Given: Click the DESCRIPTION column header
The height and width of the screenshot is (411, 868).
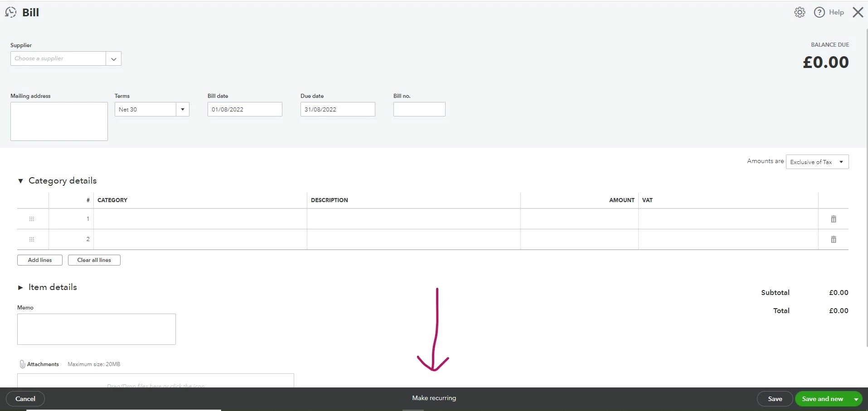Looking at the screenshot, I should (330, 200).
